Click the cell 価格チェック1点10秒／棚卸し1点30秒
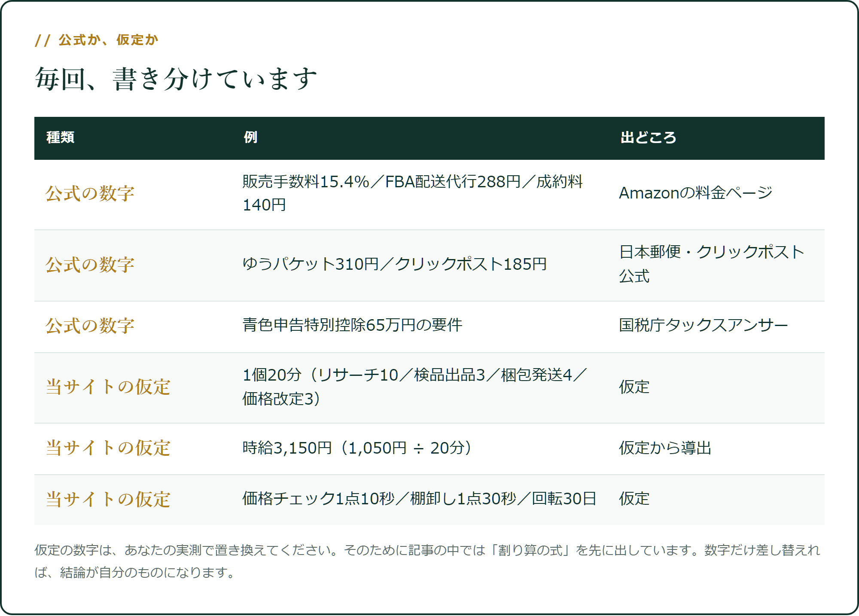Screen dimensions: 859x616 420,499
